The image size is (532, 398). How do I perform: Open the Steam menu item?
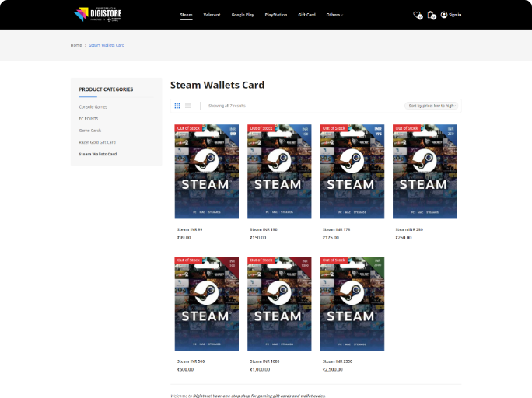point(186,15)
